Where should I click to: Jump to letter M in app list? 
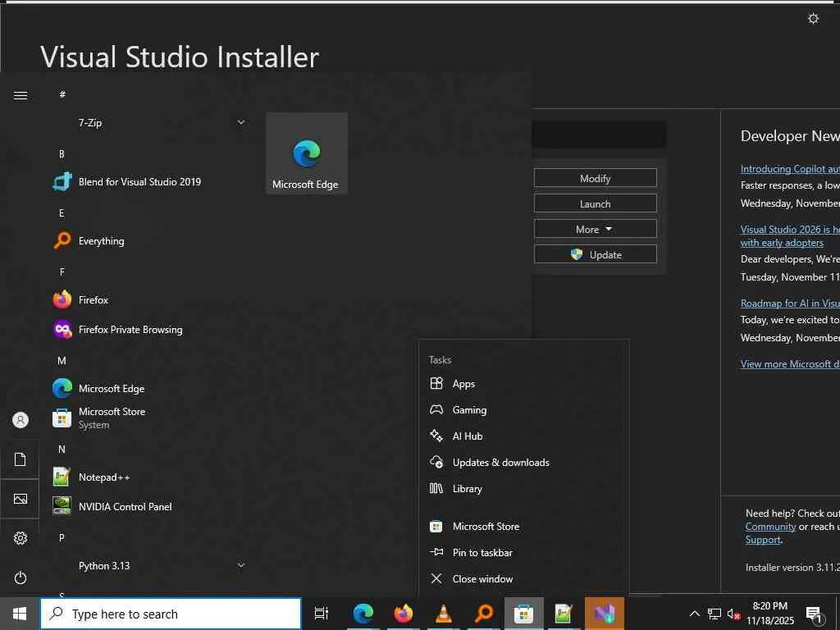[62, 361]
